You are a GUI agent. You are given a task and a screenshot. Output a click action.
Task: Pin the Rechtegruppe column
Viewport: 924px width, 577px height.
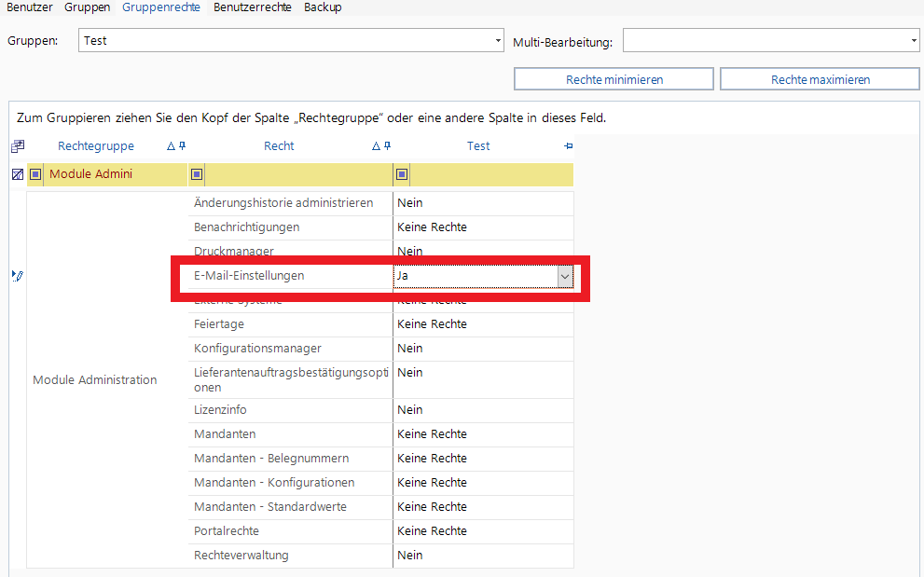183,146
